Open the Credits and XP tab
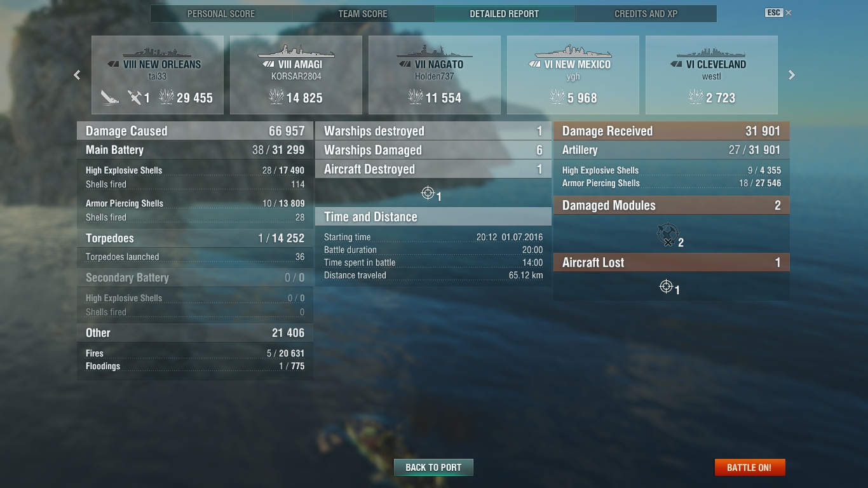The width and height of the screenshot is (868, 488). (x=646, y=13)
